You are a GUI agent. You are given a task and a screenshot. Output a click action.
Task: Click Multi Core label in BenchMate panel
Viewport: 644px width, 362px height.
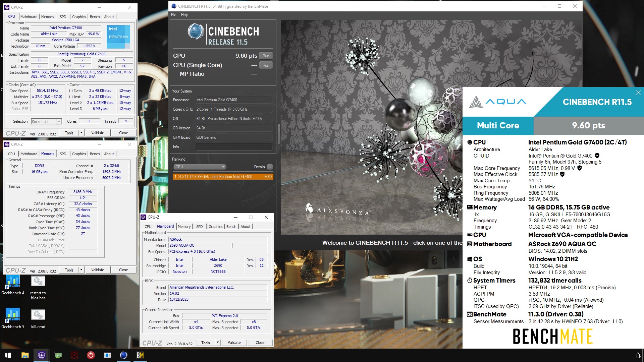pos(498,126)
